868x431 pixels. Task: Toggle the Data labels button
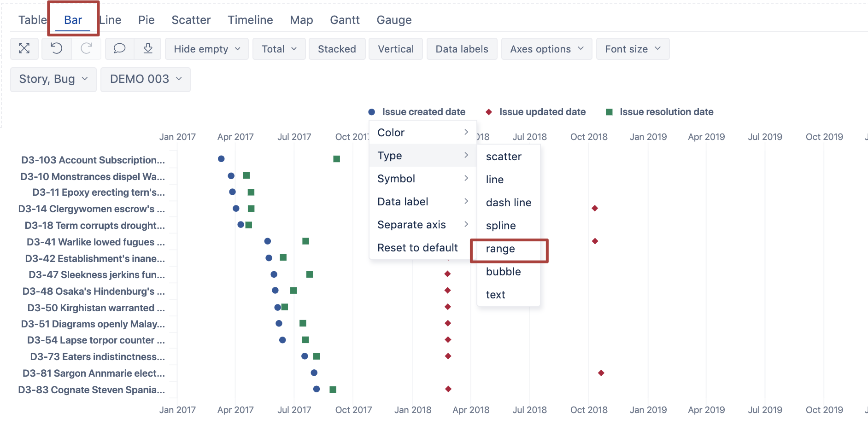tap(461, 48)
